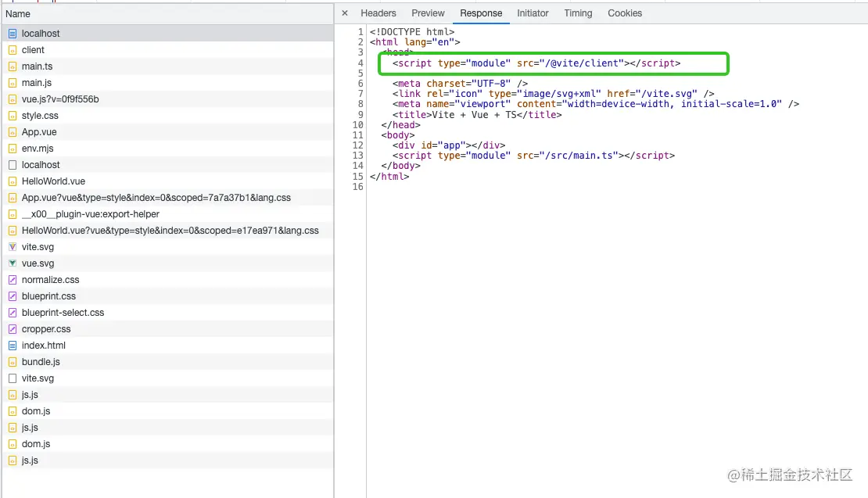Click the stylesheet icon beside cropper.css
This screenshot has width=868, height=498.
click(x=13, y=329)
